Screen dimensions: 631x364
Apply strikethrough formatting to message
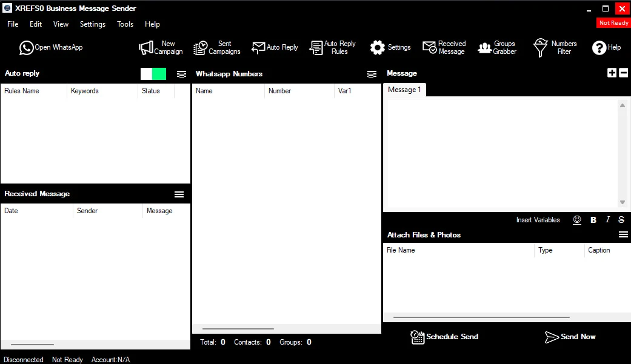coord(621,220)
